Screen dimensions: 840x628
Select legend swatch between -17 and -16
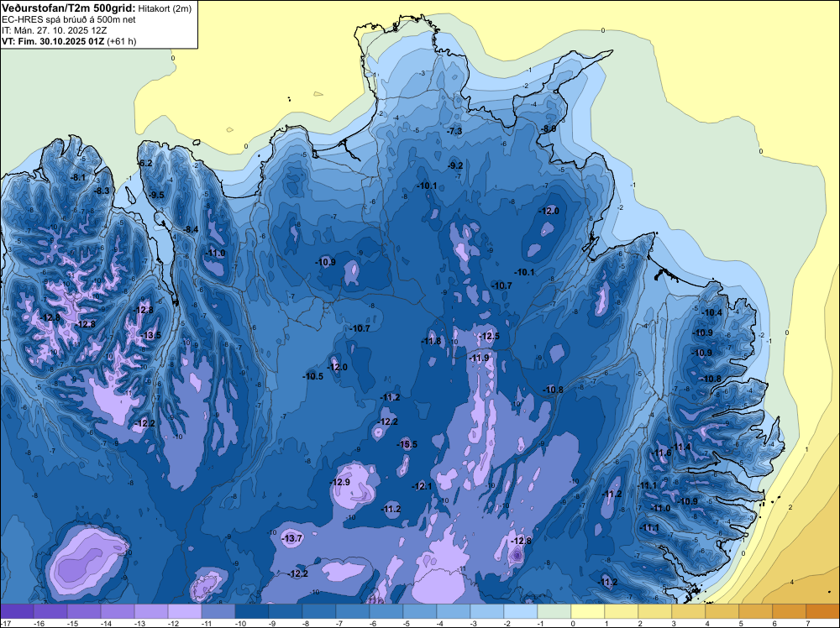pyautogui.click(x=17, y=611)
